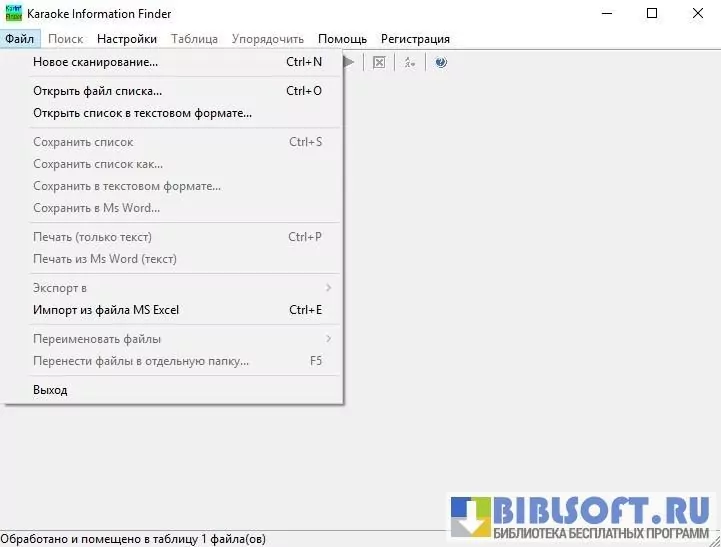721x547 pixels.
Task: Click the blue help question-mark icon
Action: click(441, 62)
